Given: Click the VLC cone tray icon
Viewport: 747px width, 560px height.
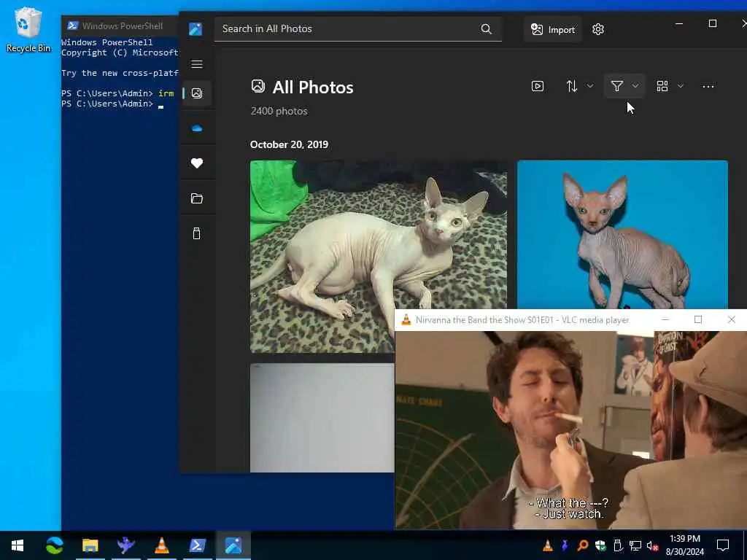Looking at the screenshot, I should pos(548,545).
